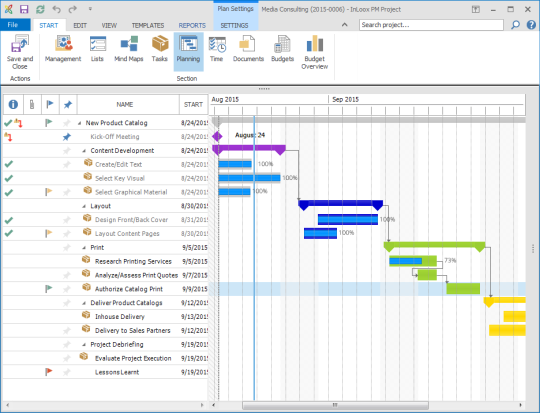The height and width of the screenshot is (413, 540).
Task: Open the Management section
Action: [x=63, y=49]
